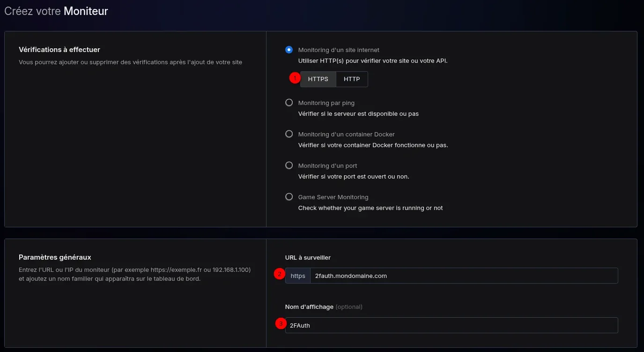This screenshot has height=352, width=644.
Task: Enable the Game Server Monitoring radio button
Action: tap(289, 197)
